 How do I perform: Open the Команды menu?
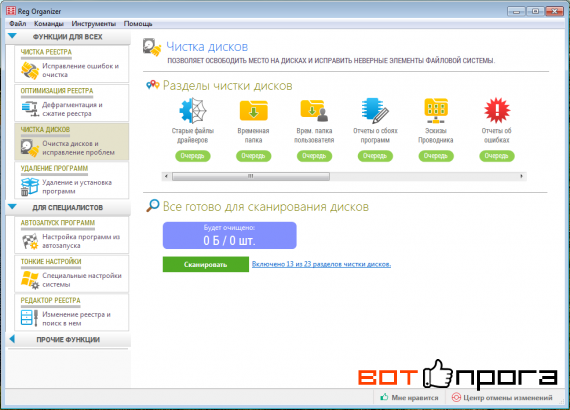click(x=49, y=24)
